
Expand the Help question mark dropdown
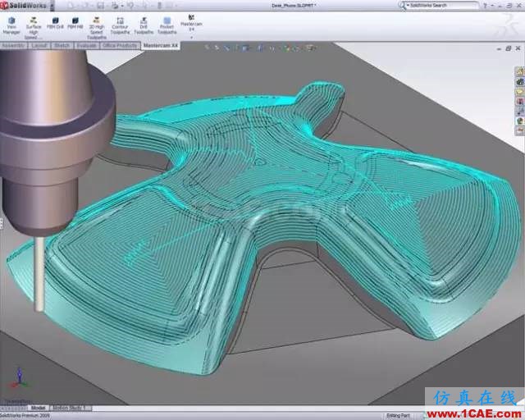493,5
